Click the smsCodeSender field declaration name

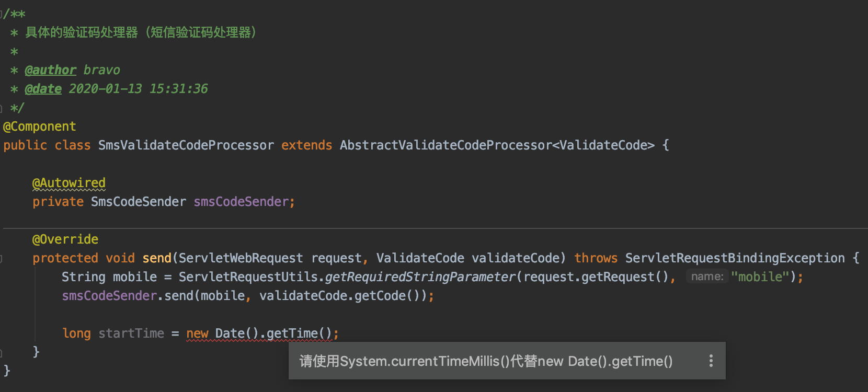point(241,202)
